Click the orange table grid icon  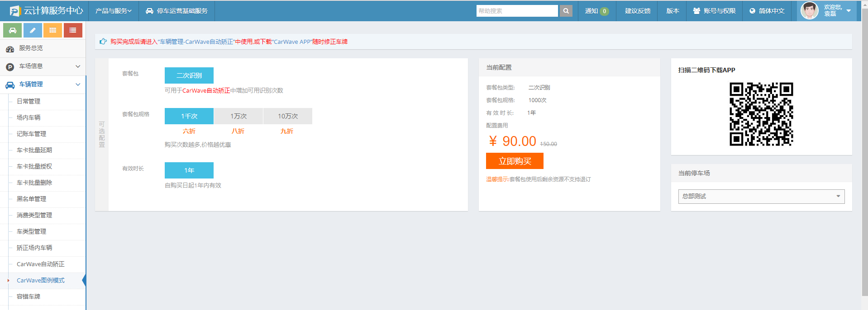click(x=53, y=30)
